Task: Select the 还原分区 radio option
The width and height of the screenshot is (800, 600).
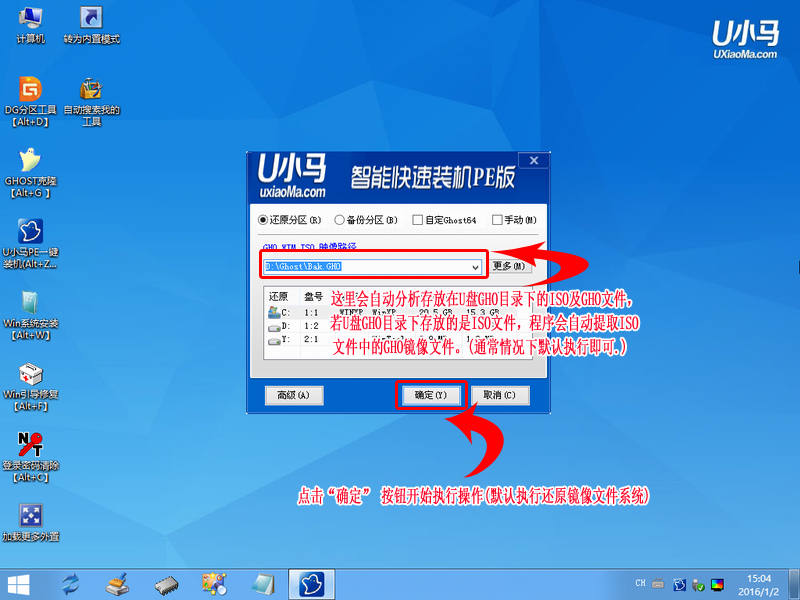Action: (x=262, y=219)
